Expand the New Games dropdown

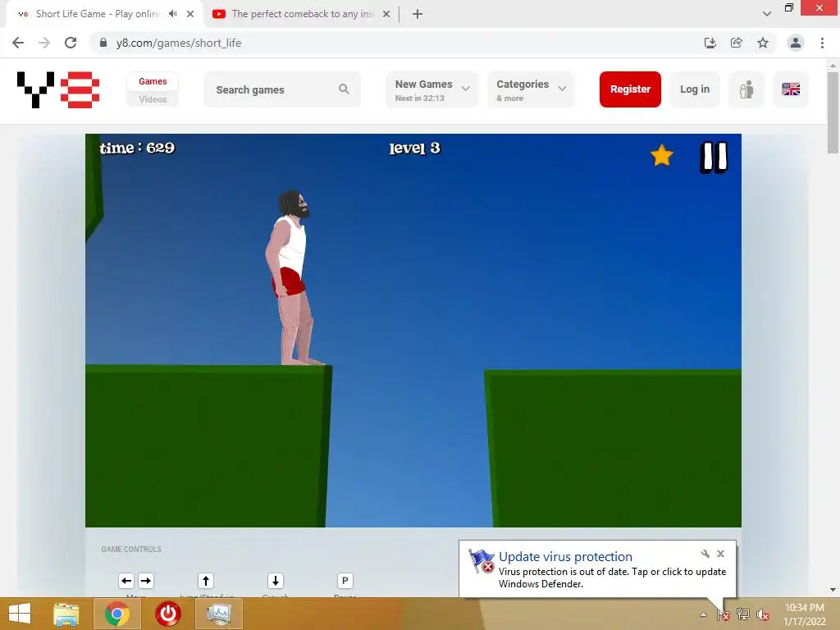coord(431,89)
